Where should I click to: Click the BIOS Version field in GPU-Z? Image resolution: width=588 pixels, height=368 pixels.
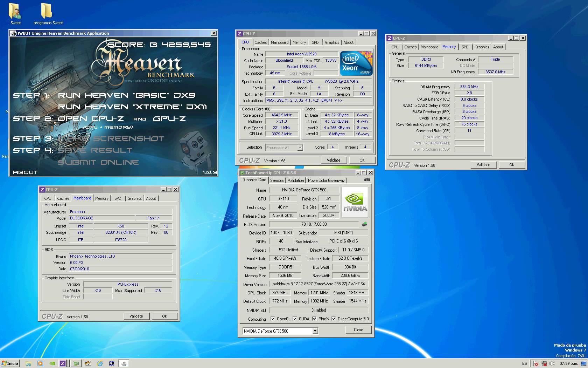tap(314, 224)
